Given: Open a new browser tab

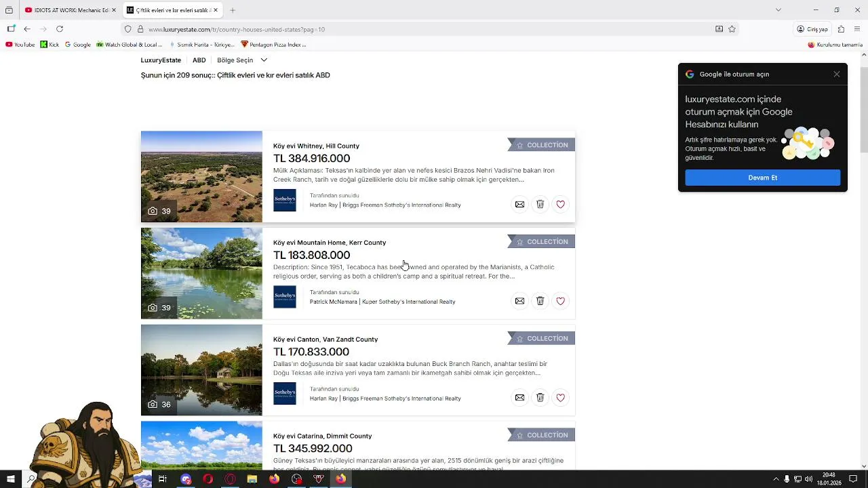Looking at the screenshot, I should (x=232, y=10).
